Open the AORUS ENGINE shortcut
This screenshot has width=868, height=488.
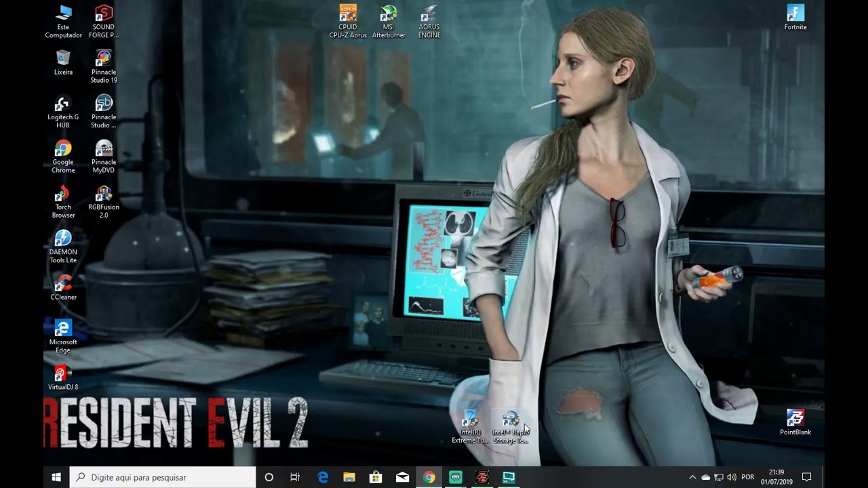(429, 22)
